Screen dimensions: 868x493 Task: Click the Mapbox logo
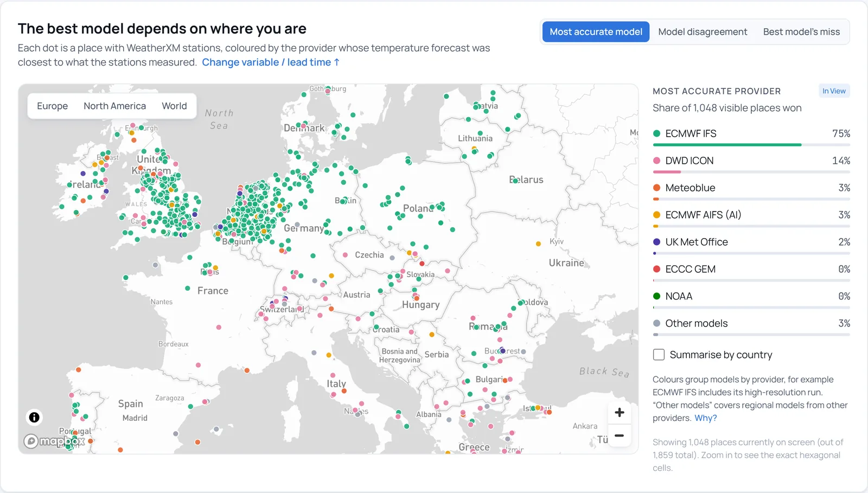click(54, 441)
